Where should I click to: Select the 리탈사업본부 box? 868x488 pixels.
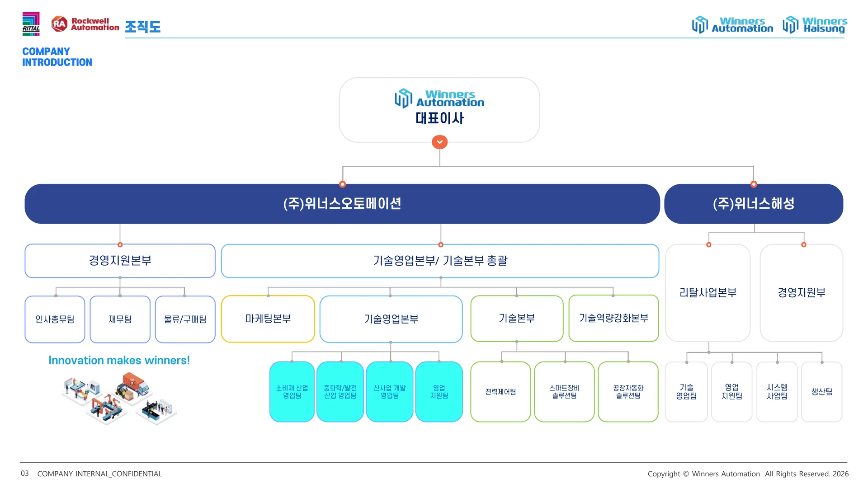click(x=708, y=293)
